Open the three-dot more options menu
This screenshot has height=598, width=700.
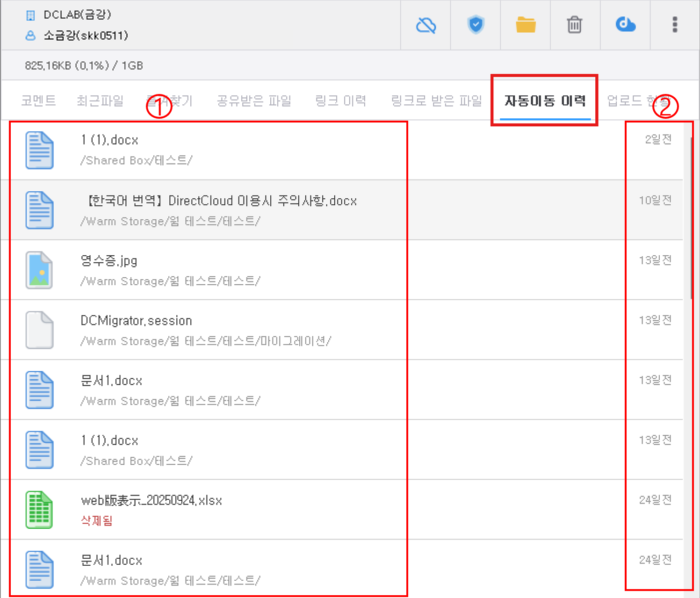(x=674, y=25)
